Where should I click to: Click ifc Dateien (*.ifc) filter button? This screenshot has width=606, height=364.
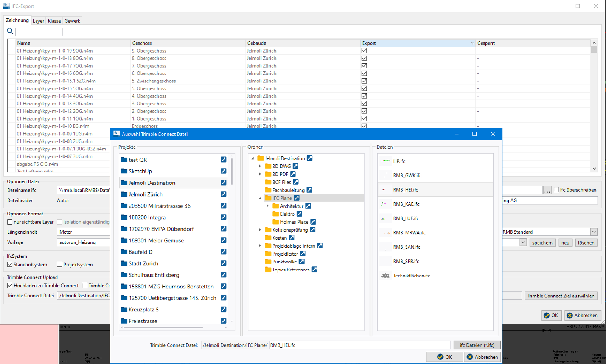[477, 345]
